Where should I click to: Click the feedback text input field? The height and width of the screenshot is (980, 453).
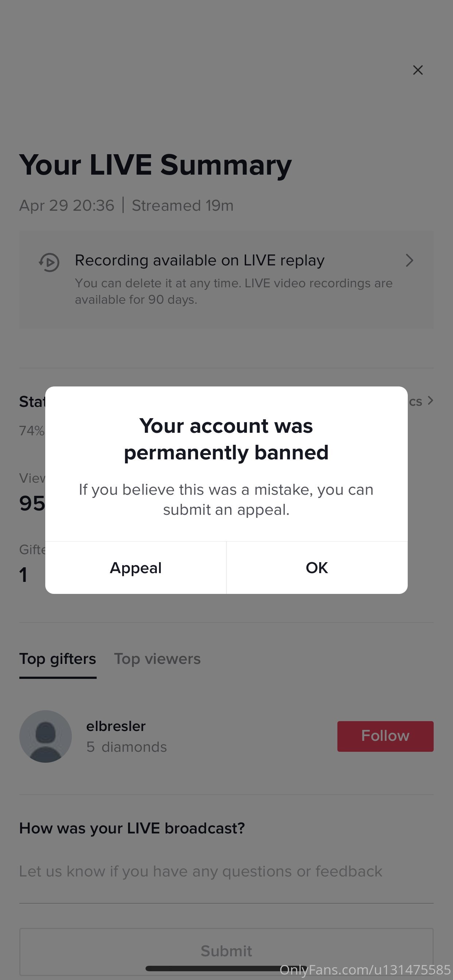[x=226, y=871]
